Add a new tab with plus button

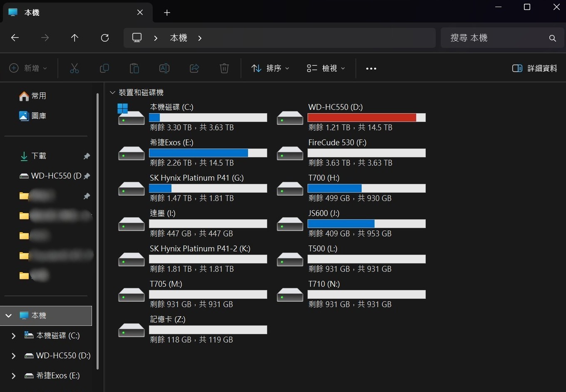tap(167, 12)
